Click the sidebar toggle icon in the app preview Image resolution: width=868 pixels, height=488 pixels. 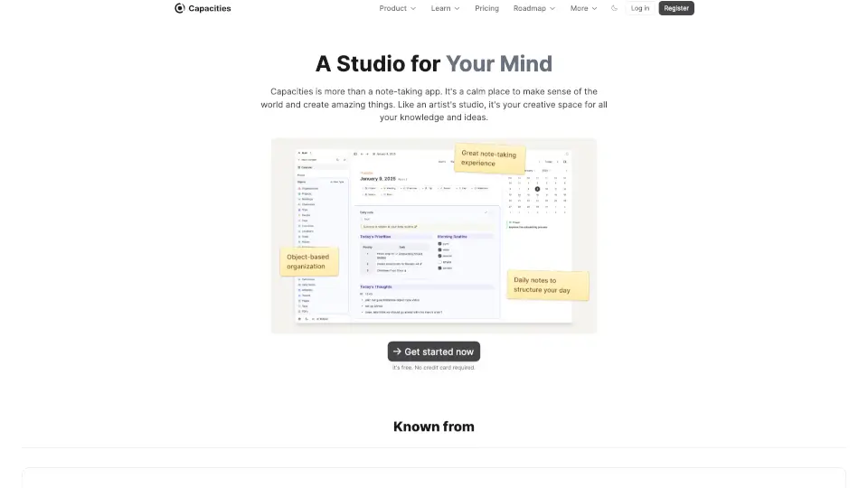[x=355, y=154]
